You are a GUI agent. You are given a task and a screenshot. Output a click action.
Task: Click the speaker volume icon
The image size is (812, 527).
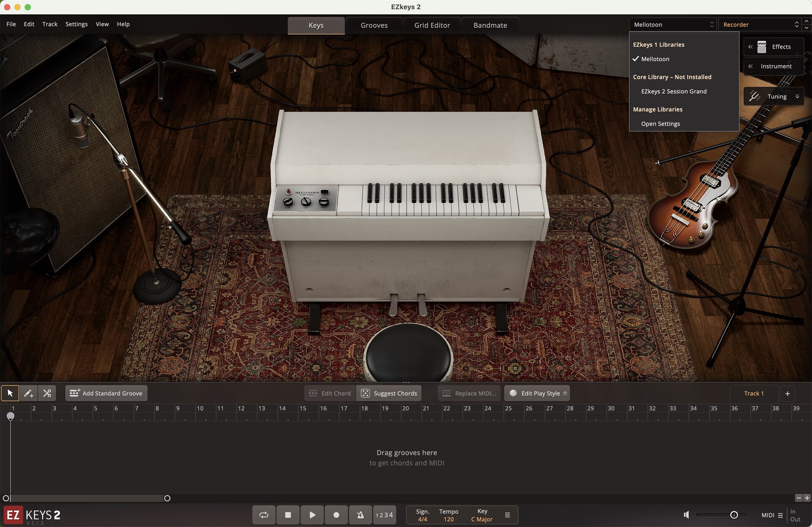[x=686, y=515]
